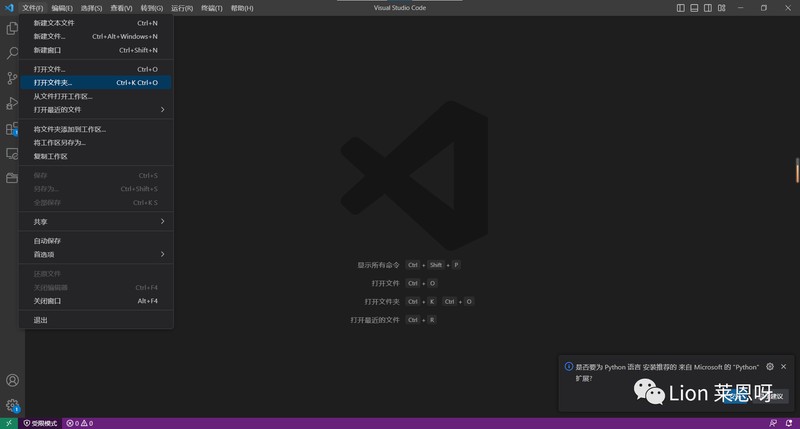This screenshot has width=800, height=429.
Task: Choose 从文件打开工作区... entry
Action: tap(96, 96)
